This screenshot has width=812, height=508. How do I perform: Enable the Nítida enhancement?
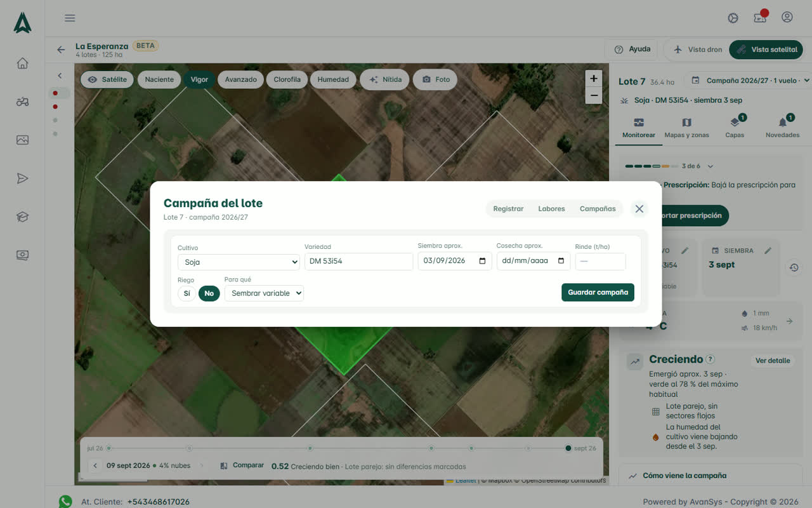click(x=385, y=79)
